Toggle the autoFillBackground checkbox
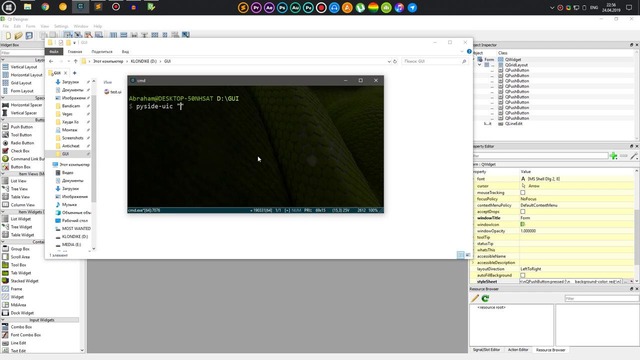This screenshot has height=360, width=640. pyautogui.click(x=522, y=275)
